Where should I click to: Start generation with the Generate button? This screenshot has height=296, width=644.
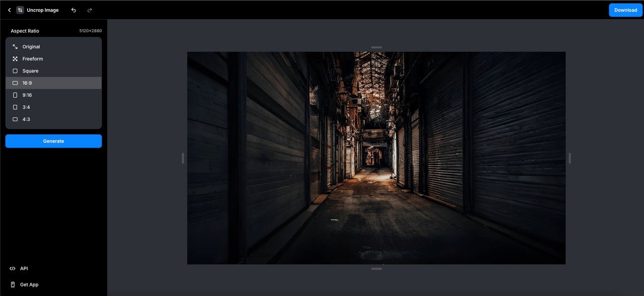[53, 141]
